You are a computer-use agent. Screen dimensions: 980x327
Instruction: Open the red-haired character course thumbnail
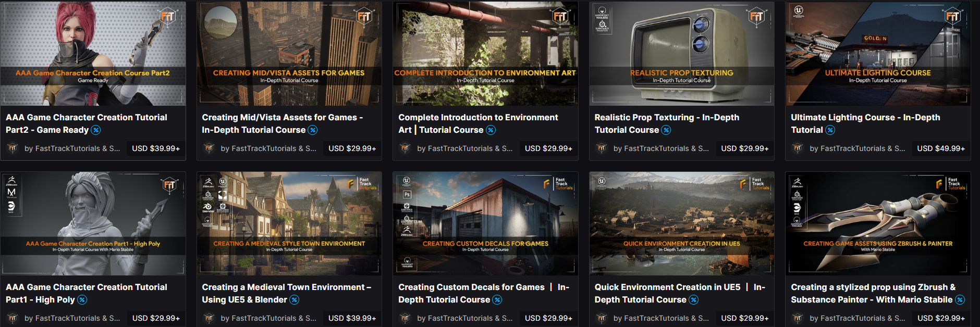93,53
